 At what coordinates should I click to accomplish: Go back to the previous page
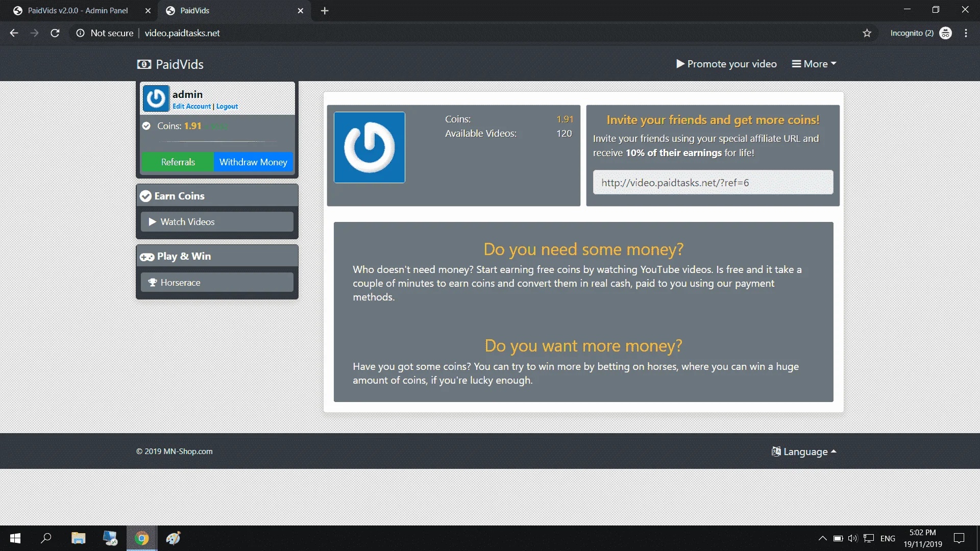14,33
